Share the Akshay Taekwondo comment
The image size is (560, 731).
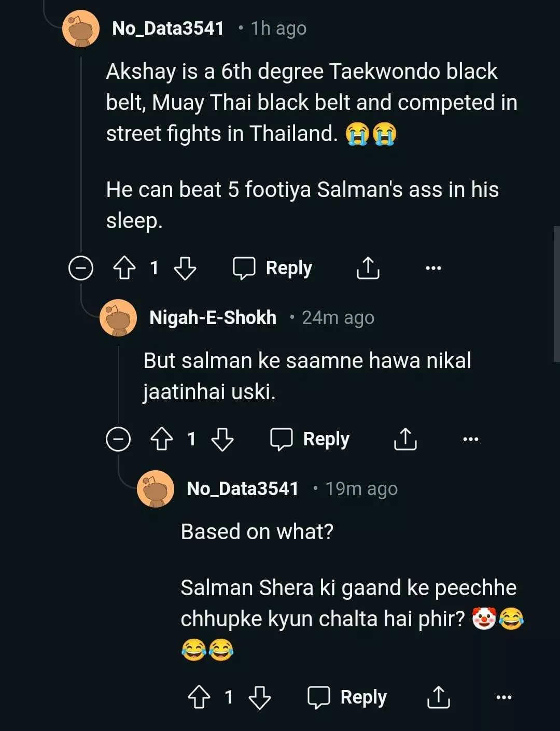(x=368, y=268)
